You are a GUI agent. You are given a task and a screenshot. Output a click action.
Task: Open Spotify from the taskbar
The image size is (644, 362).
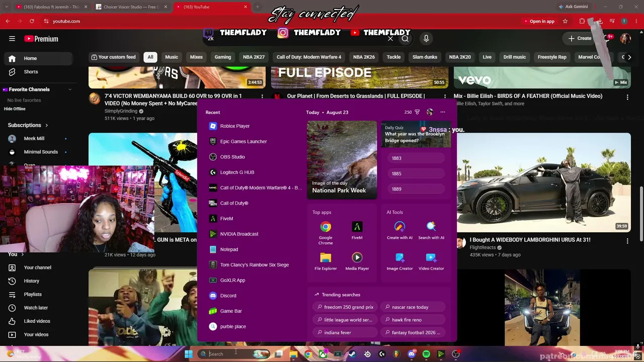coord(426,354)
